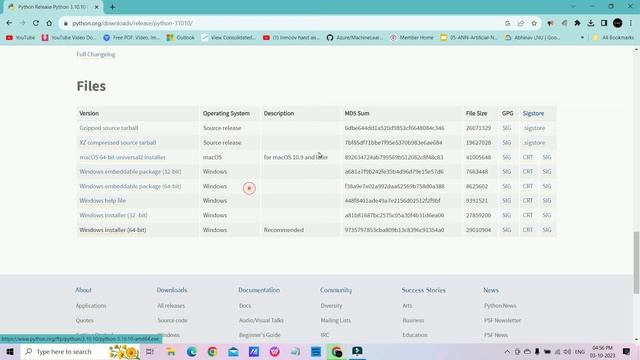This screenshot has height=360, width=640.
Task: Show hidden system tray icons
Action: click(507, 351)
